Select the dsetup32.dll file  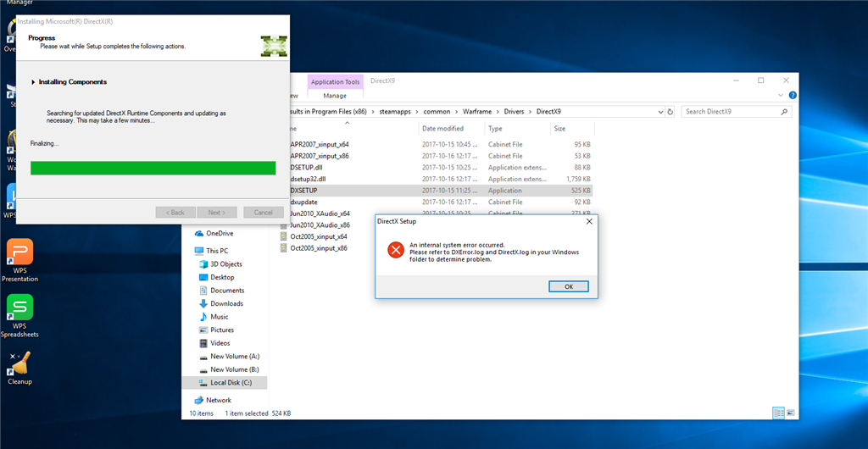(308, 179)
